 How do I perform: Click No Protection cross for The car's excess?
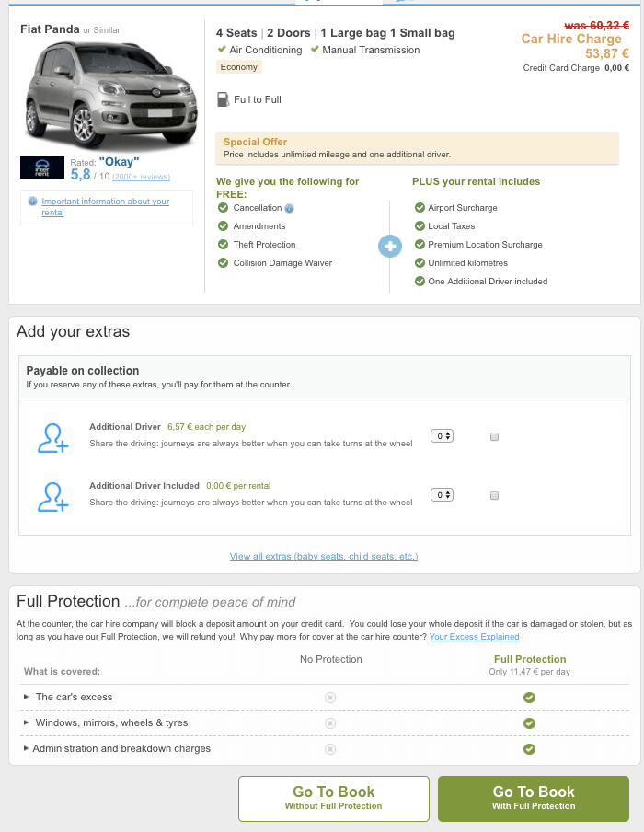click(330, 698)
